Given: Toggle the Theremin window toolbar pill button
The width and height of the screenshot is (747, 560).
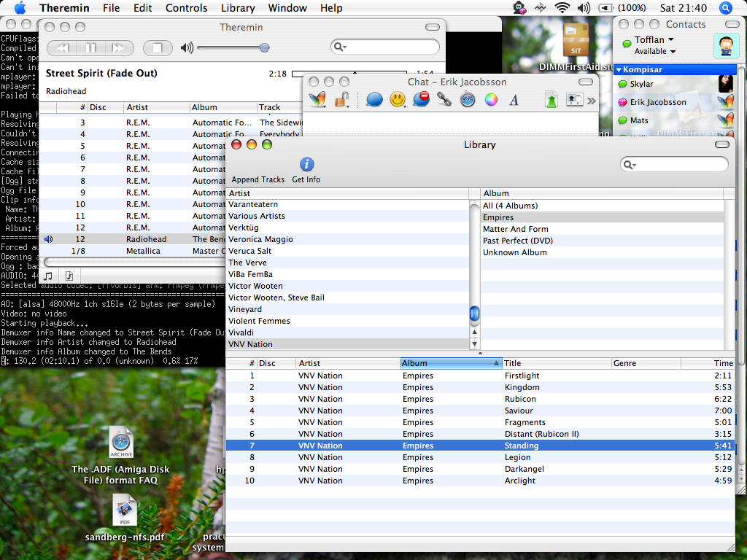Looking at the screenshot, I should click(x=433, y=27).
